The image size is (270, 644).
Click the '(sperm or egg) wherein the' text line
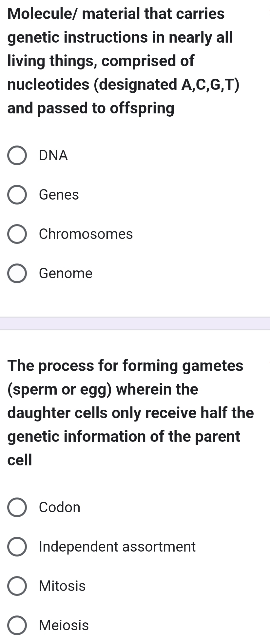point(103,389)
